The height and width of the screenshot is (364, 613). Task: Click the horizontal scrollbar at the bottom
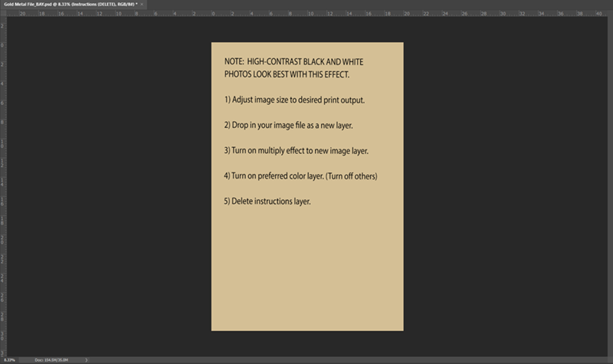pyautogui.click(x=348, y=360)
